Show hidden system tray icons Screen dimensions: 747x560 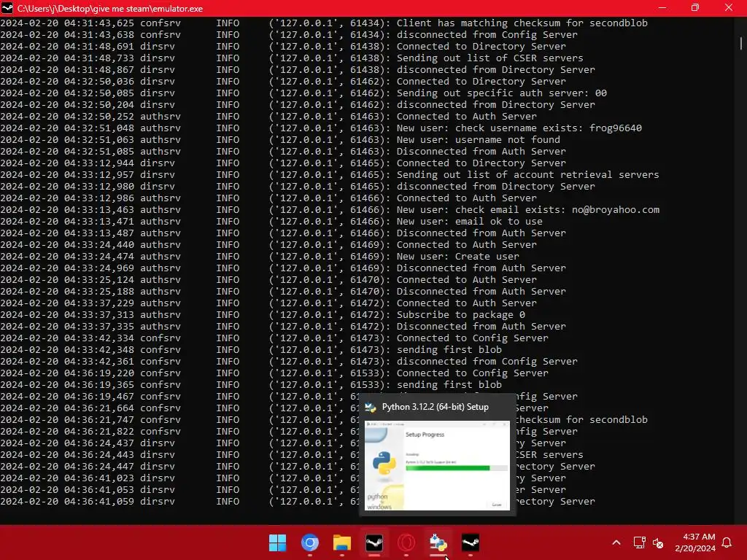(616, 542)
